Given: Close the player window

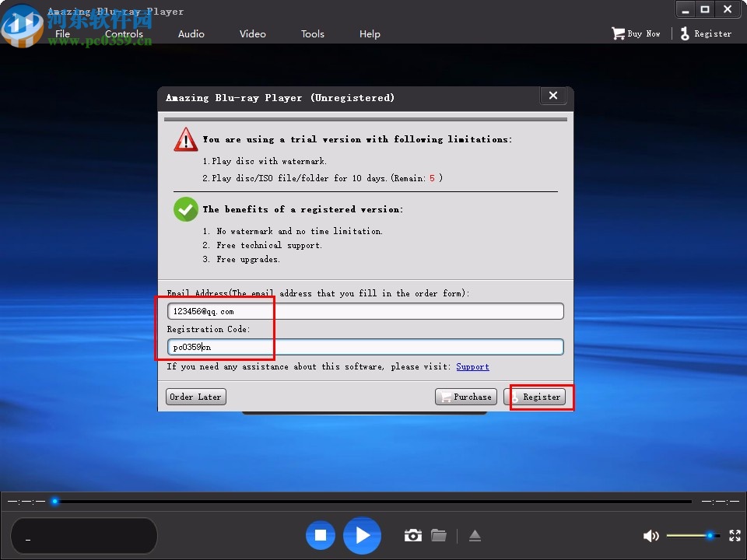Looking at the screenshot, I should pos(728,9).
